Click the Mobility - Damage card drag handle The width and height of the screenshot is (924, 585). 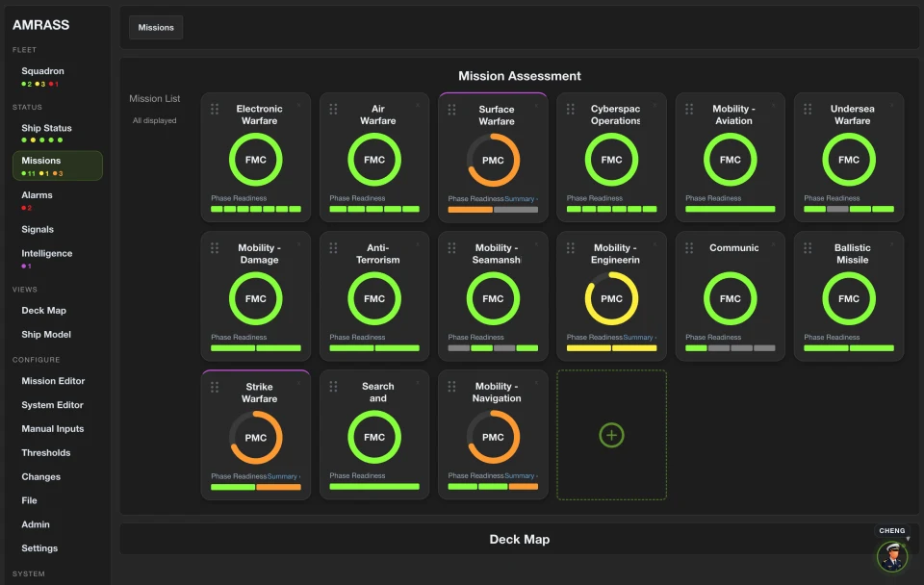click(x=215, y=248)
